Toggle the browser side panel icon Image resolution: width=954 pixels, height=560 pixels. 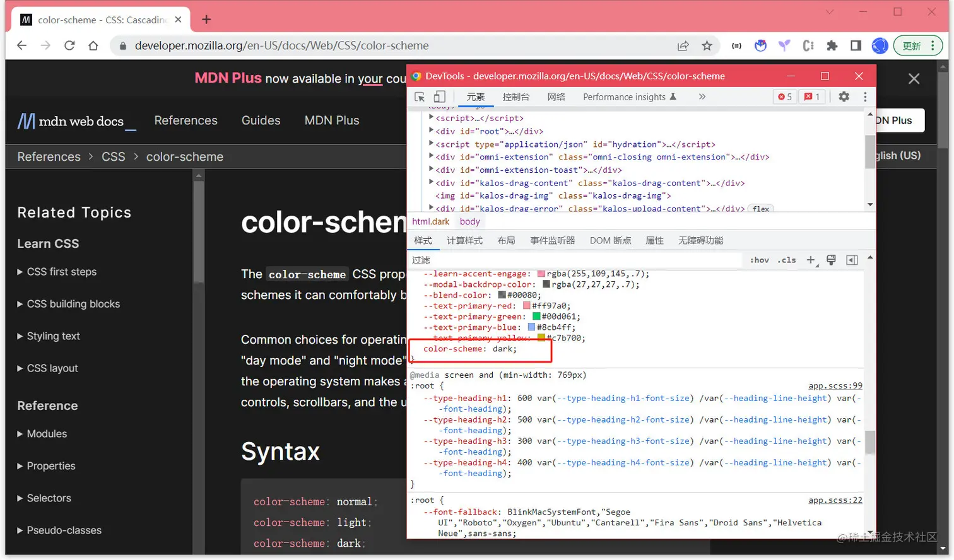tap(856, 45)
